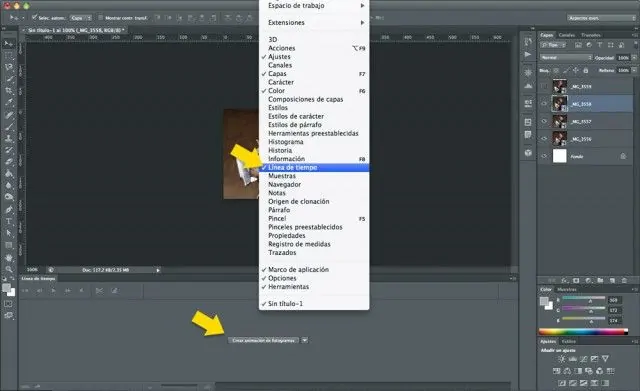640x391 pixels.
Task: Select the Eyedropper tool
Action: (x=8, y=103)
